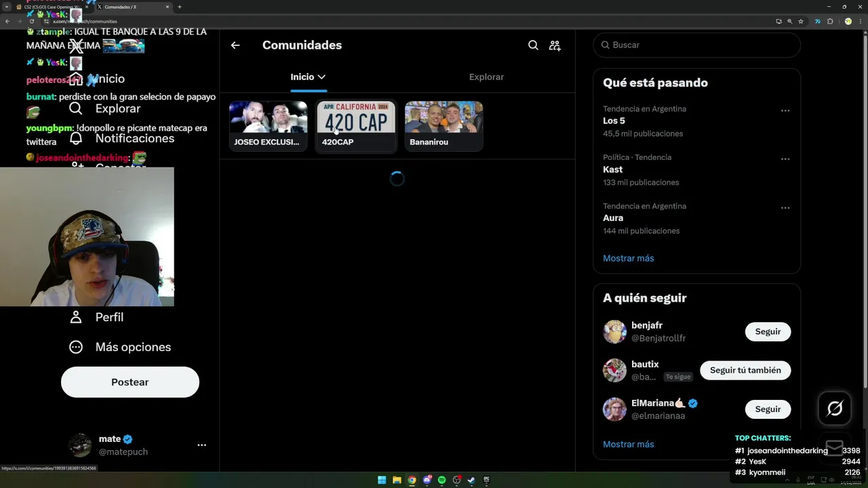Open the Más opciones circle icon
The width and height of the screenshot is (868, 488).
[x=76, y=347]
